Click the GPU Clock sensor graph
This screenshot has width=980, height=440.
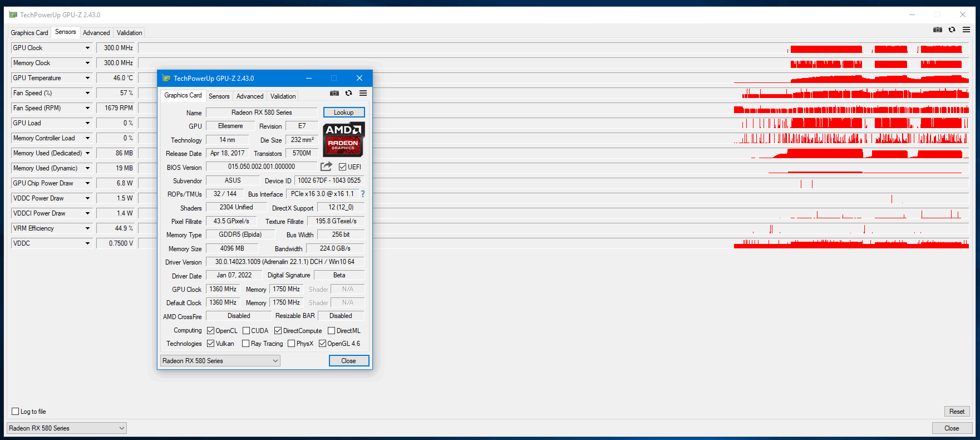[x=553, y=48]
